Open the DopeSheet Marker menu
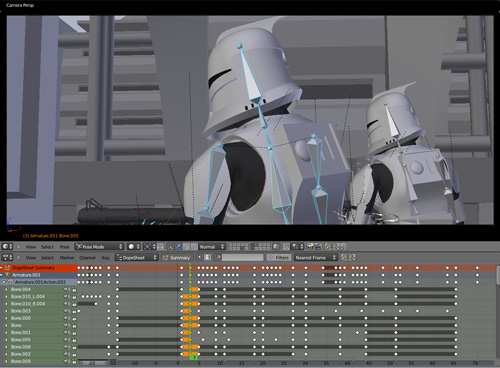Screen dimensions: 500x368 pyautogui.click(x=67, y=258)
